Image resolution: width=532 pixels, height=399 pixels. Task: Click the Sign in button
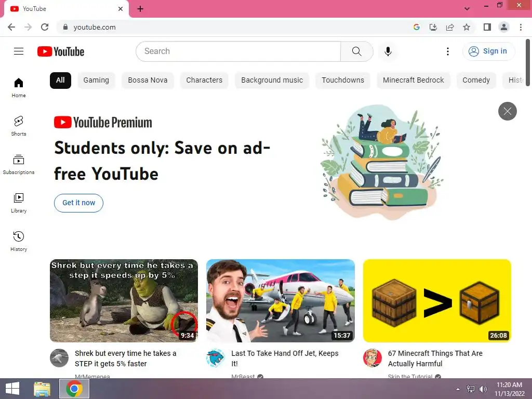[x=488, y=51]
